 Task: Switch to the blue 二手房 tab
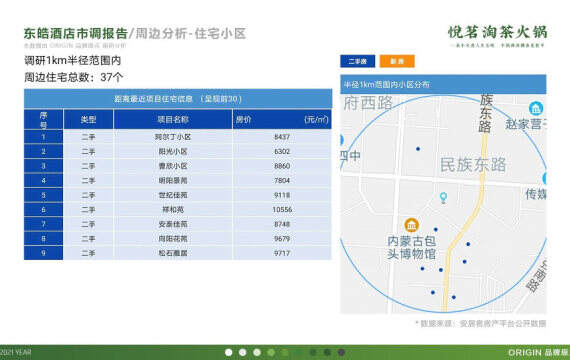(x=358, y=61)
